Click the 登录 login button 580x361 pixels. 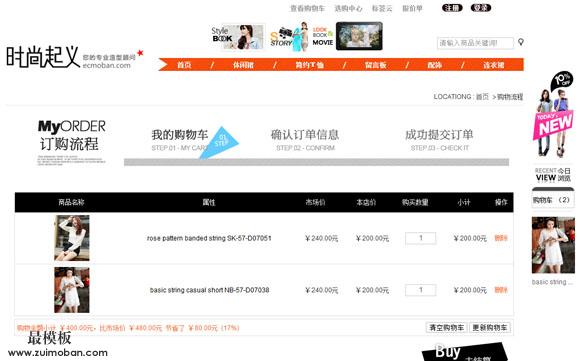pos(480,8)
